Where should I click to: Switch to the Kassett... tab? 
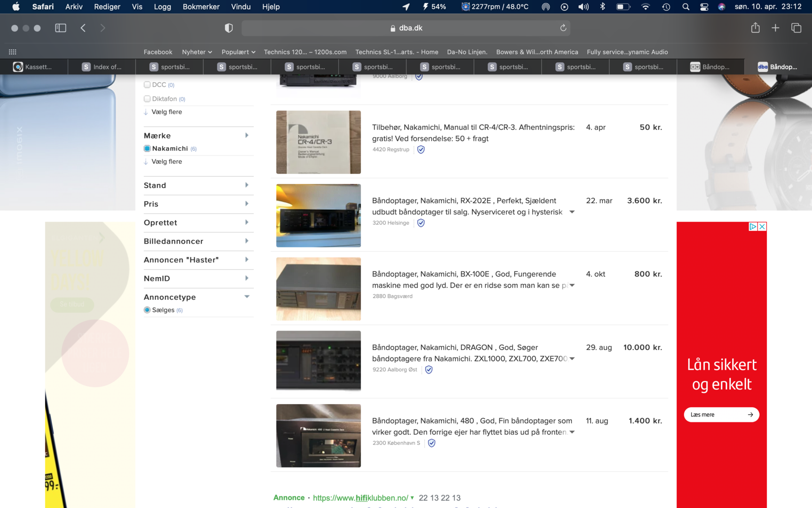(x=34, y=67)
